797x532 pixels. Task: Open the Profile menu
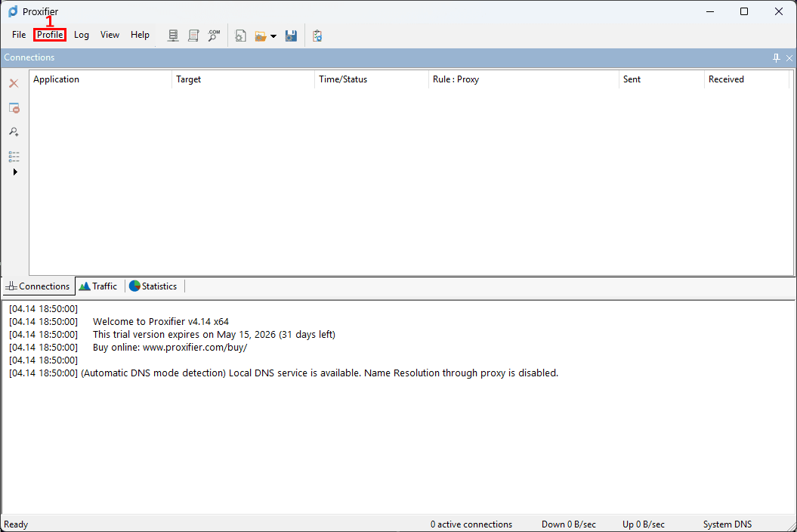50,35
